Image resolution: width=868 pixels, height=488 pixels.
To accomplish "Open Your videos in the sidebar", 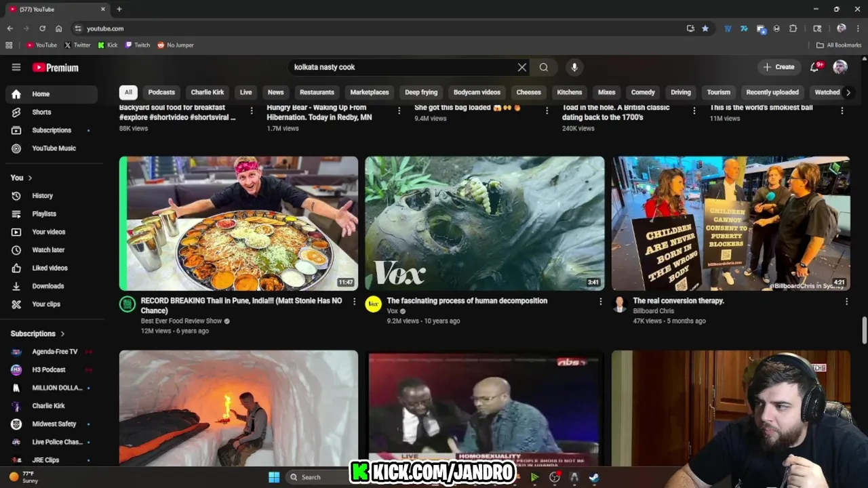I will coord(51,232).
